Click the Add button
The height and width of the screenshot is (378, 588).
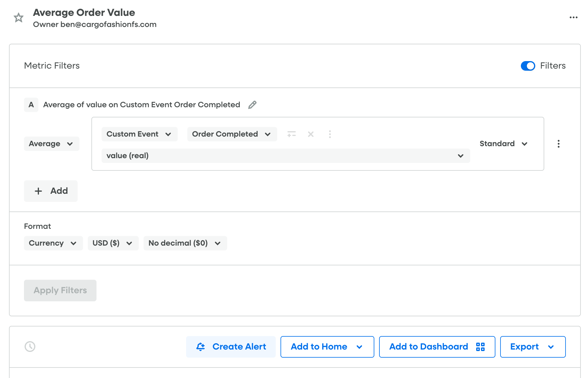(x=51, y=191)
